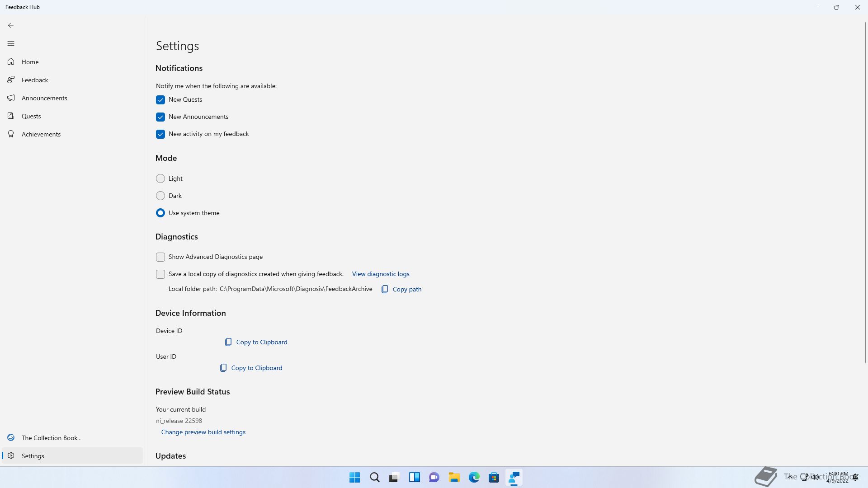Image resolution: width=868 pixels, height=488 pixels.
Task: Click the Announcements megaphone icon
Action: 11,98
